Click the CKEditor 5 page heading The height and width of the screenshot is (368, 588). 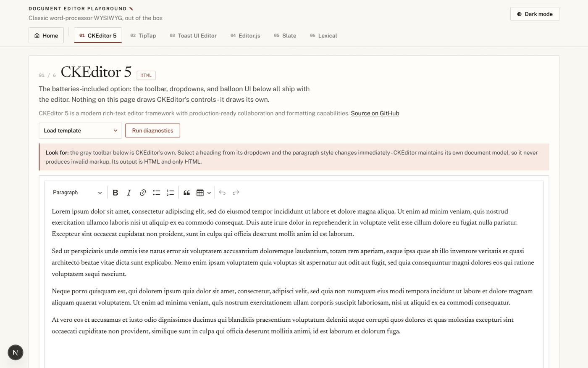point(96,72)
